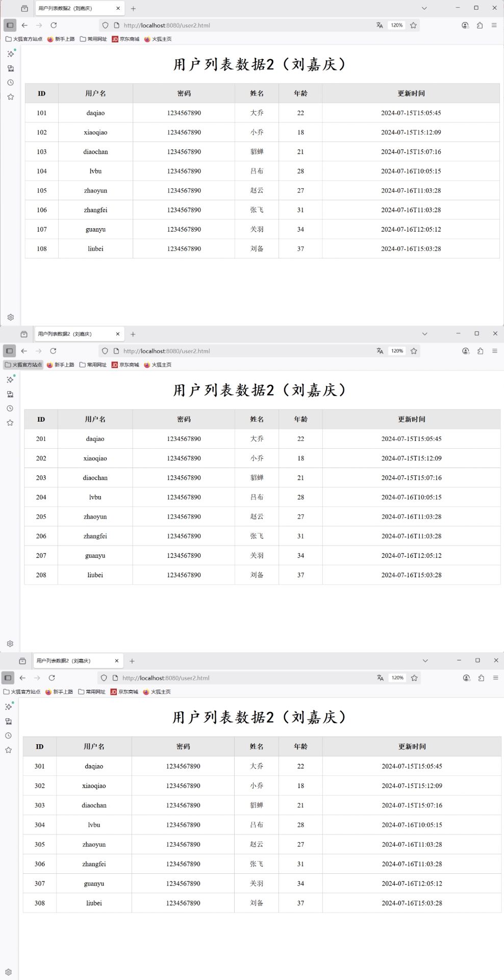Viewport: 504px width, 980px height.
Task: Open sidebar settings gear in the window listing ID 101
Action: pyautogui.click(x=11, y=317)
